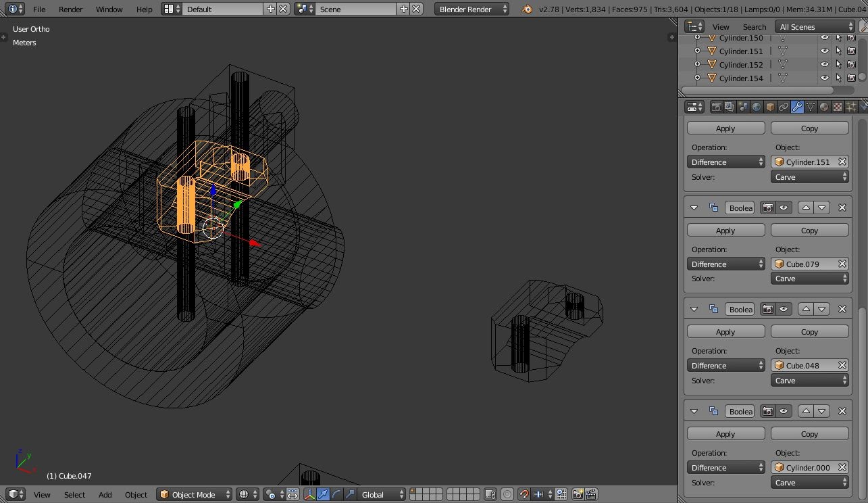Expand Cylinder.152 in the outliner tree

pos(697,65)
